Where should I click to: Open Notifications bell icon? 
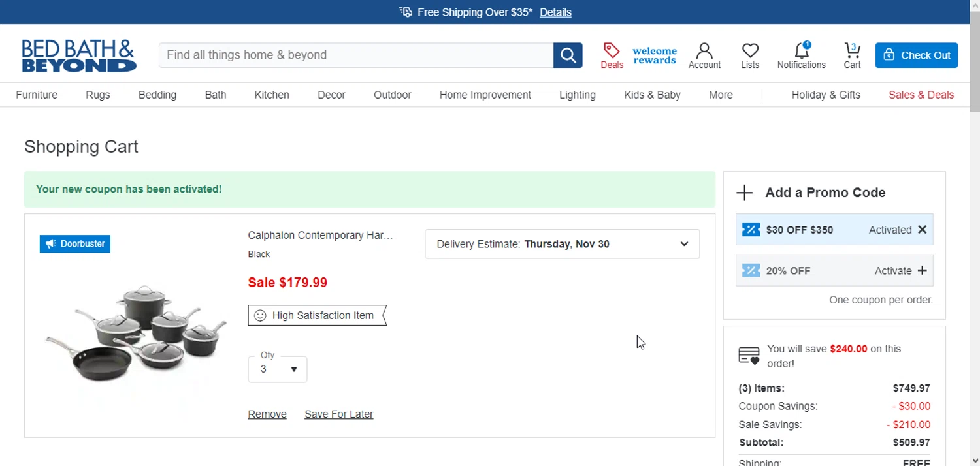click(801, 55)
